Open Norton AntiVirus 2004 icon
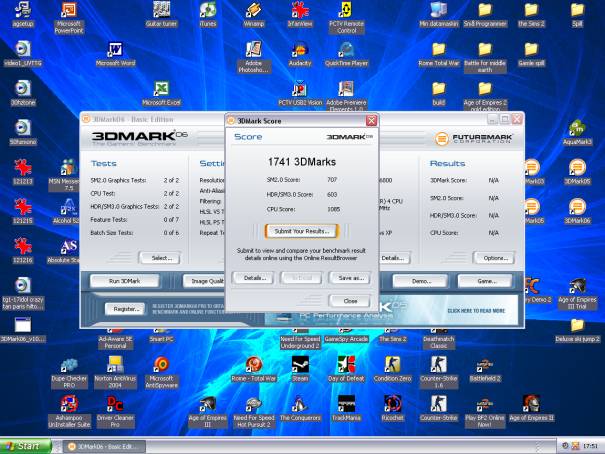 coord(115,372)
